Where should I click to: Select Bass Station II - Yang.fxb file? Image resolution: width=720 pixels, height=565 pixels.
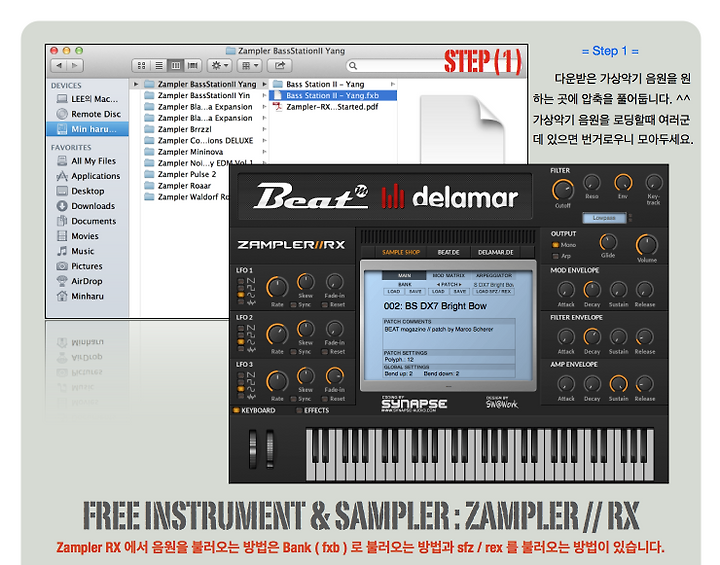point(332,96)
